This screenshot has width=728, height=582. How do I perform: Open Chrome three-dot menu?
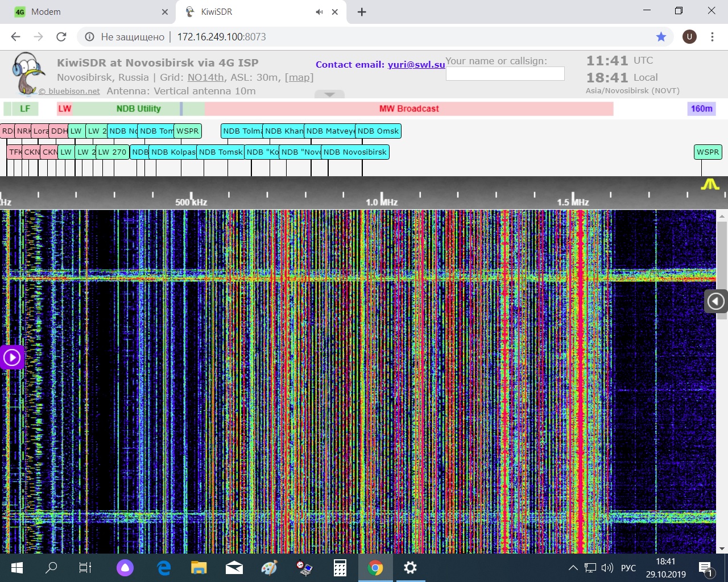pyautogui.click(x=712, y=37)
